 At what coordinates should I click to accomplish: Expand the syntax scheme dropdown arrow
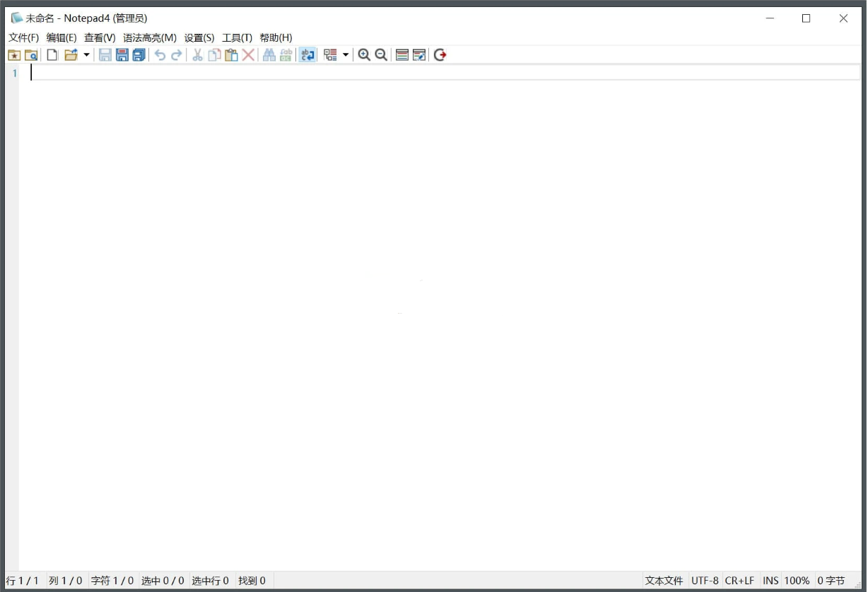click(346, 54)
